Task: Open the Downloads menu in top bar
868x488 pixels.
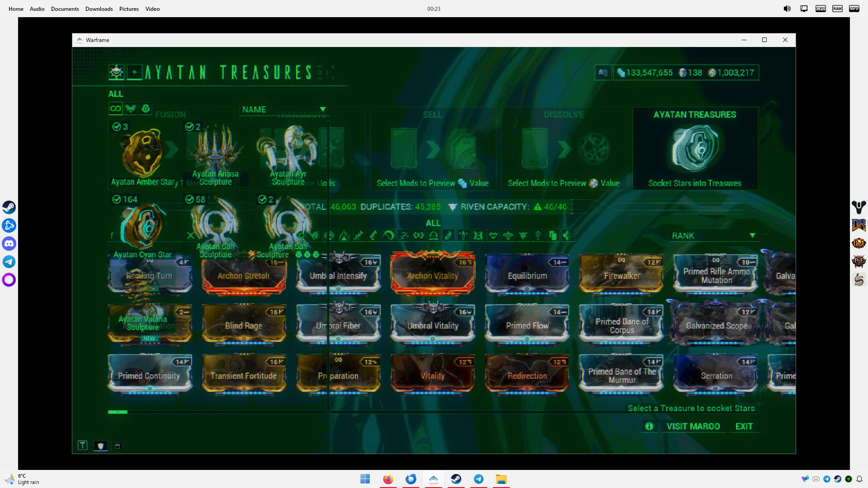Action: 99,9
